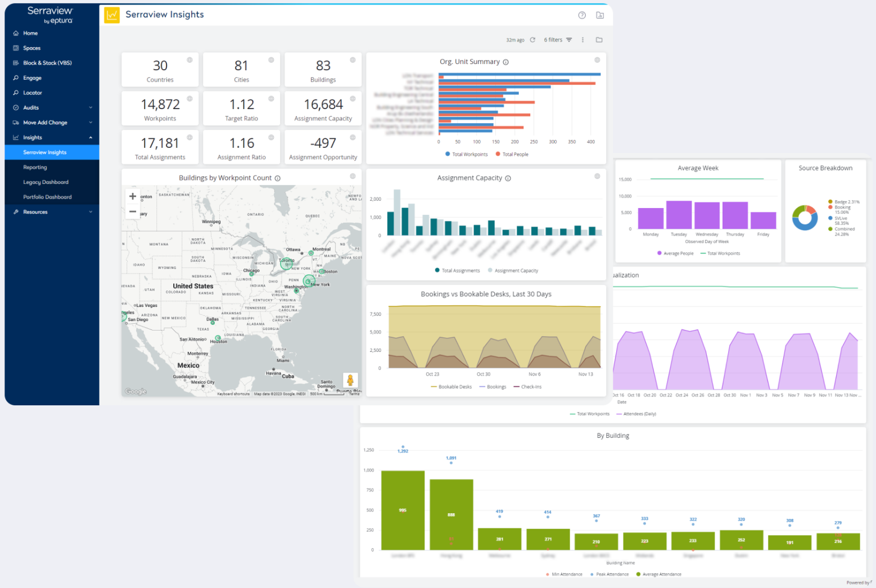876x588 pixels.
Task: Open Workpoints tile globe icon
Action: 189,98
